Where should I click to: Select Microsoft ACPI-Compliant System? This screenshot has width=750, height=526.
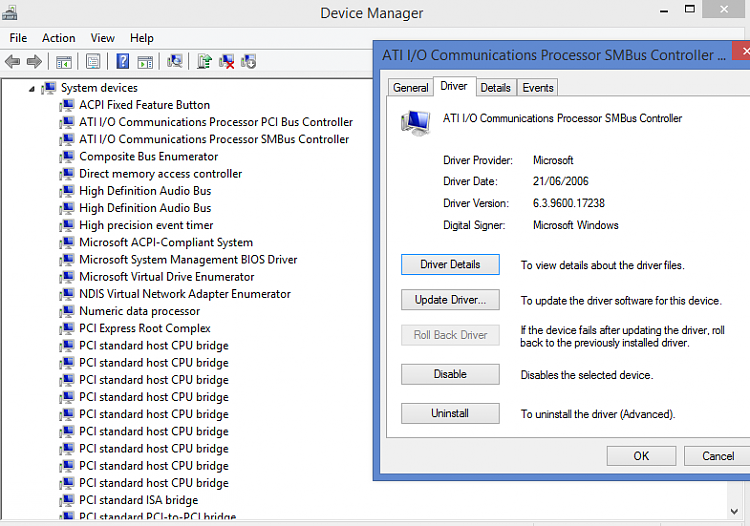165,242
